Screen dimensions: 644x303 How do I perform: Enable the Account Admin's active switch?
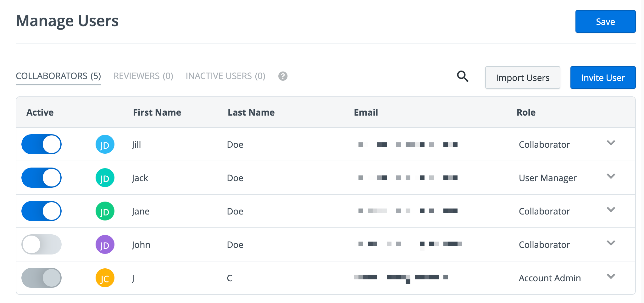(41, 278)
